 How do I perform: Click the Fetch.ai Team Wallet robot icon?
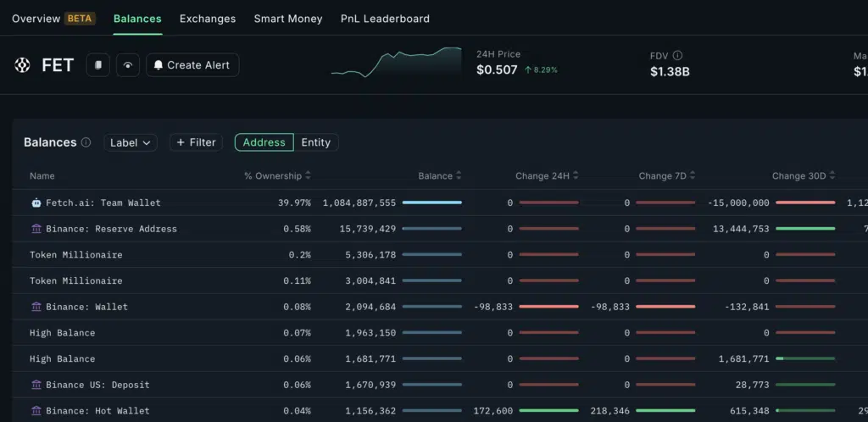pos(36,203)
